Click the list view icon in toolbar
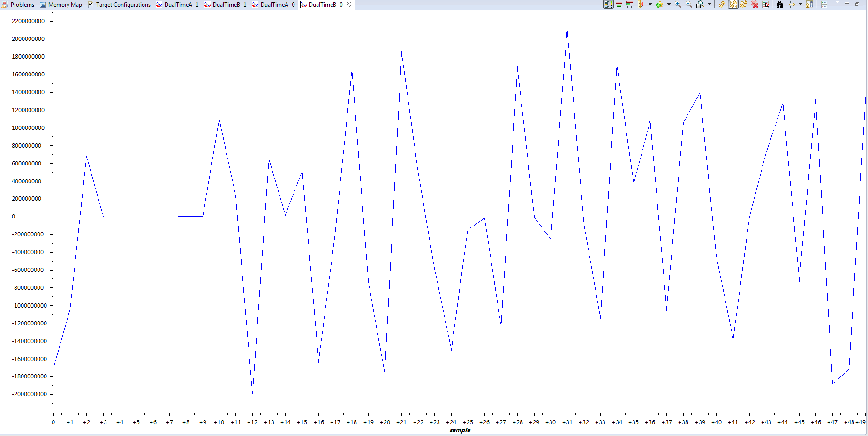This screenshot has width=868, height=436. pyautogui.click(x=824, y=4)
